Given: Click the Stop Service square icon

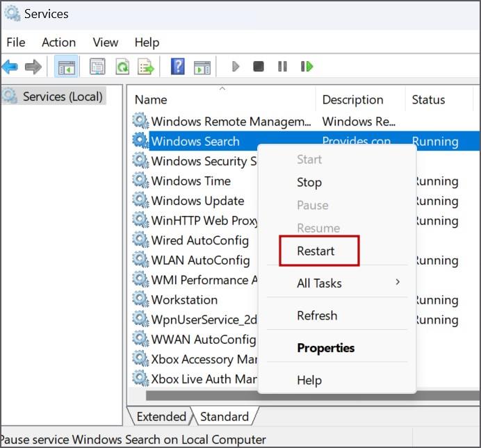Looking at the screenshot, I should coord(259,67).
